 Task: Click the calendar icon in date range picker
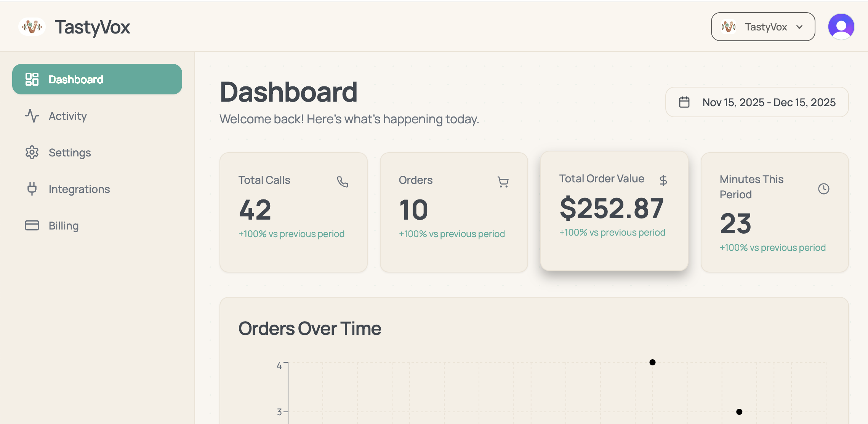click(x=684, y=102)
